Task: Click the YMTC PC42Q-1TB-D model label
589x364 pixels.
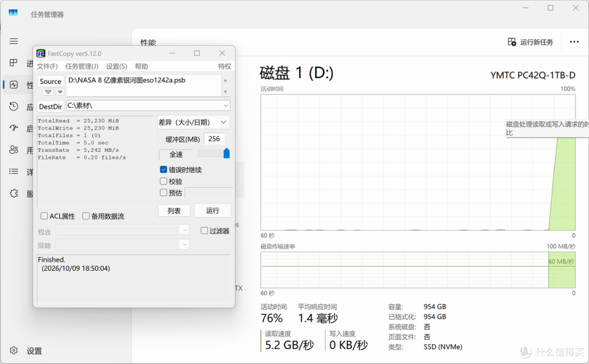Action: point(533,75)
